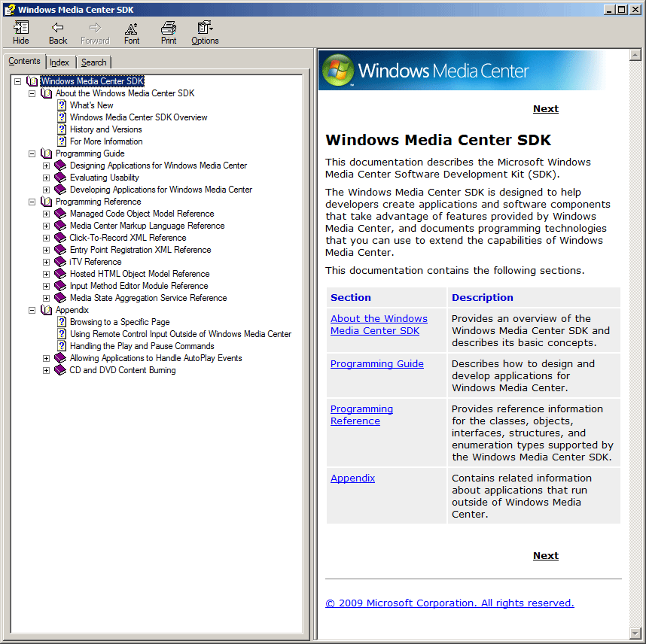Select Windows Media Center SDK Overview topic

tap(139, 117)
